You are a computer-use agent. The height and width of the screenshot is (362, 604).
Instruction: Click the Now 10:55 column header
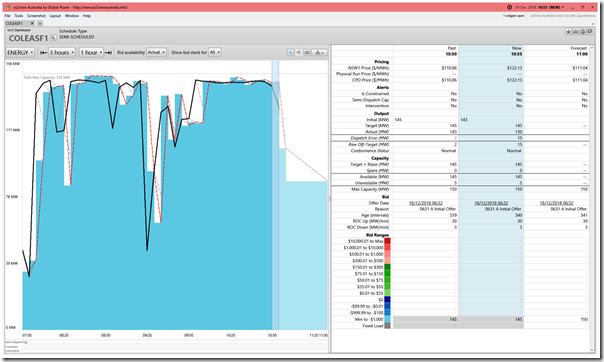coord(491,51)
